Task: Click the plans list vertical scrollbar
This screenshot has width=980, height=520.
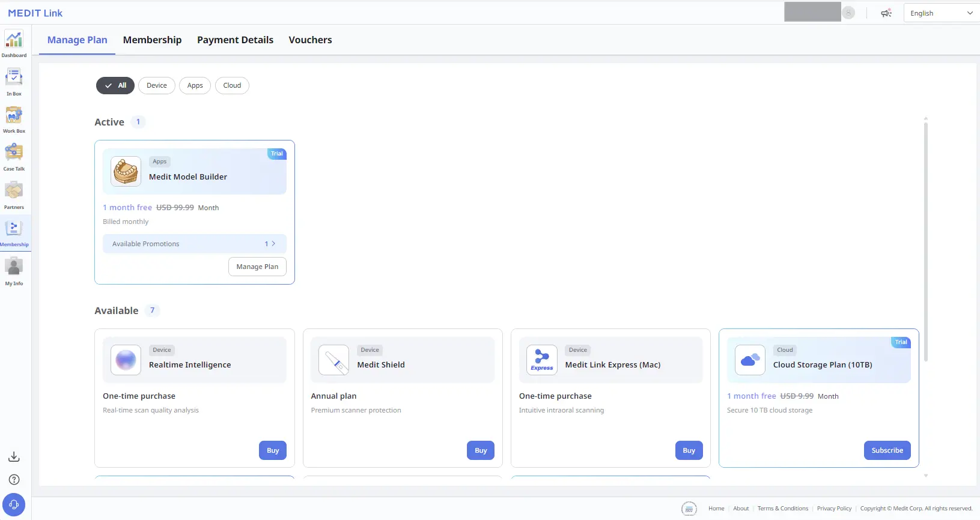Action: click(926, 241)
